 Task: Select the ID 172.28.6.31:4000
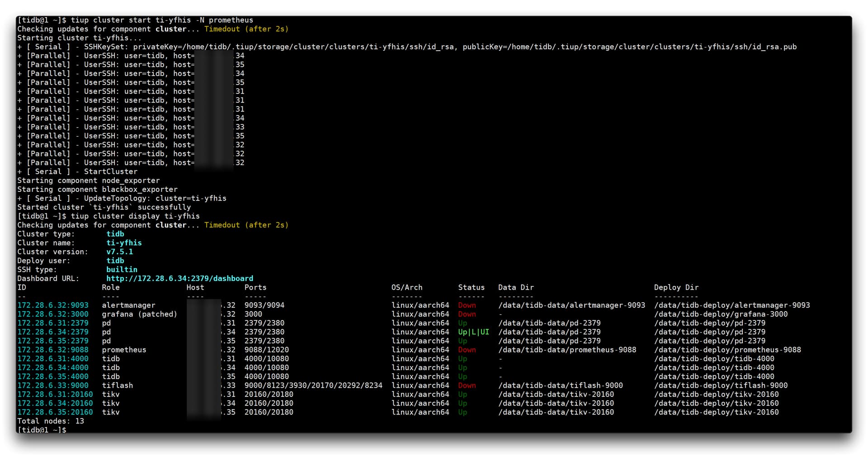[x=53, y=358]
